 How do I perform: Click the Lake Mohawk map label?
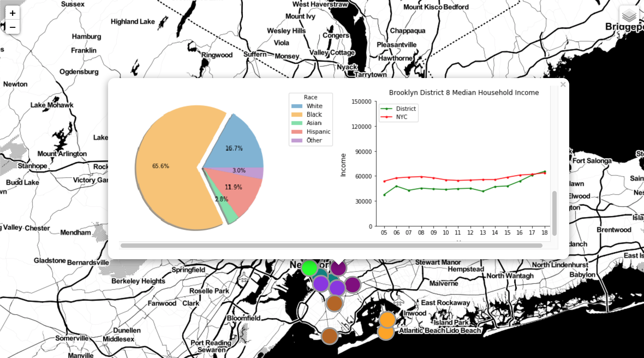52,105
